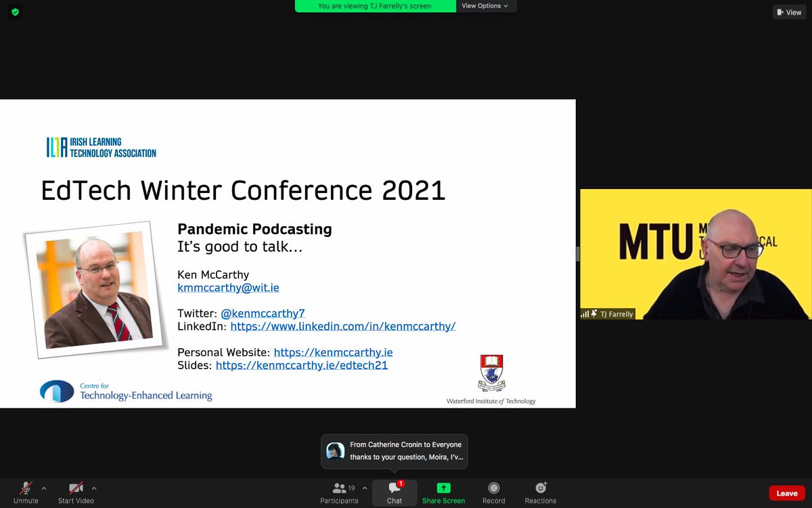Screen dimensions: 812x508
Task: Click the Ken McCarthy portrait photo
Action: point(95,289)
